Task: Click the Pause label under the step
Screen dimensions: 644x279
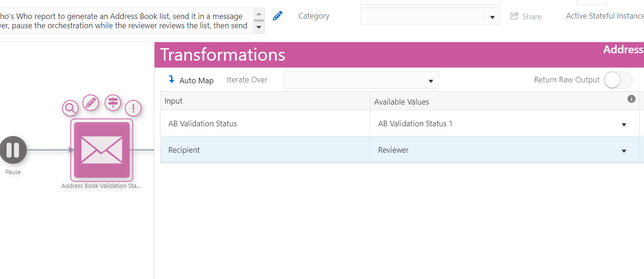Action: [x=13, y=172]
